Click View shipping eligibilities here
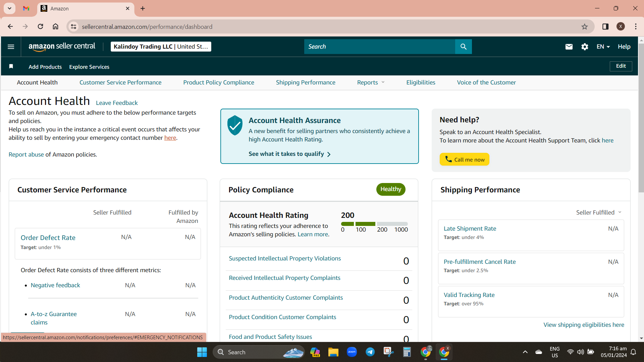 coord(584,325)
